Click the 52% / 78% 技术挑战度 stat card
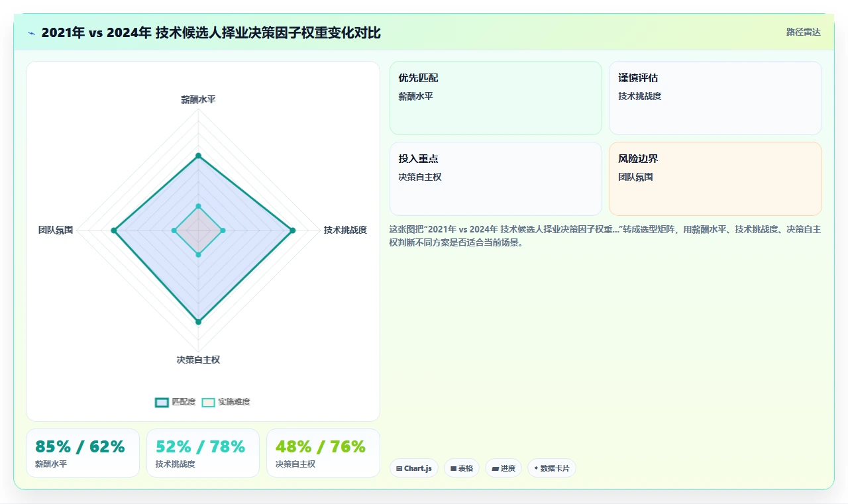This screenshot has width=848, height=504. point(203,453)
